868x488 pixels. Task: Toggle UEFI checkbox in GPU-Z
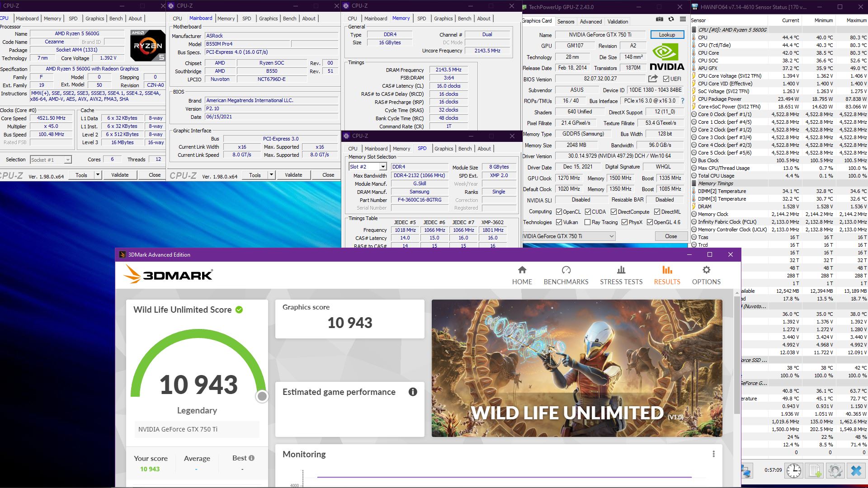coord(666,79)
